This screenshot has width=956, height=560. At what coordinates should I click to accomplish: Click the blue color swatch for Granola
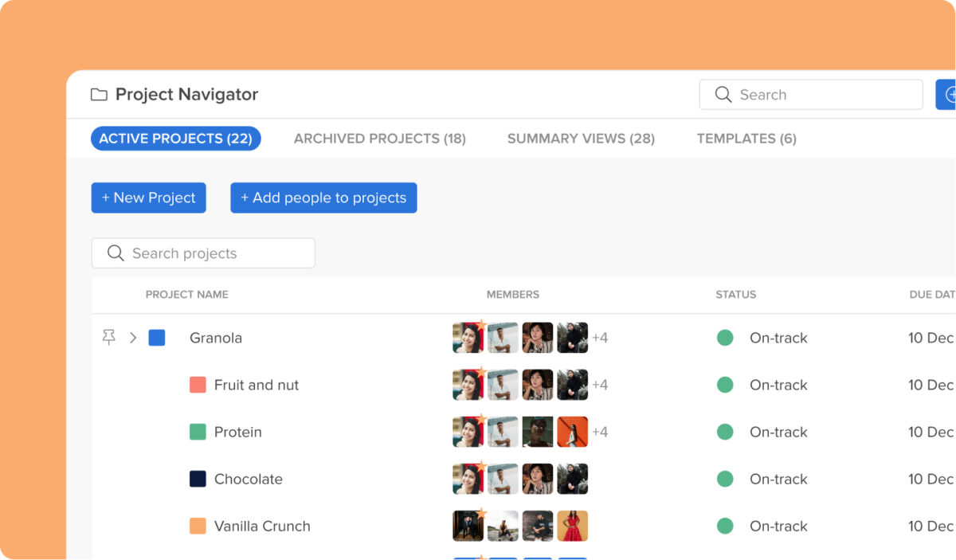pos(157,338)
